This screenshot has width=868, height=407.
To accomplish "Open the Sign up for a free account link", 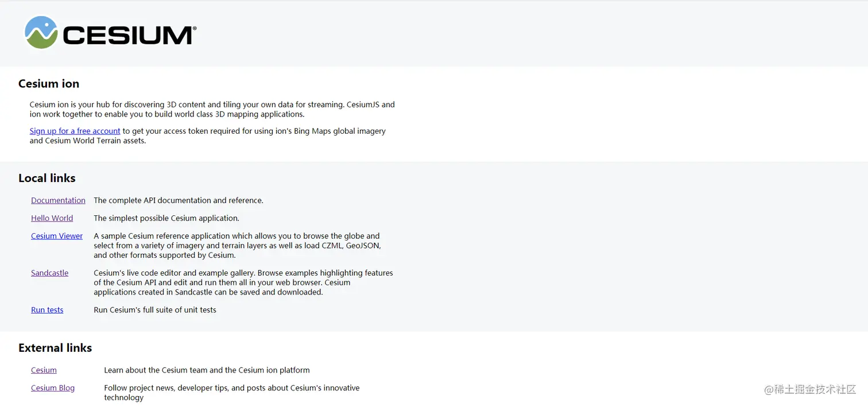I will coord(75,131).
